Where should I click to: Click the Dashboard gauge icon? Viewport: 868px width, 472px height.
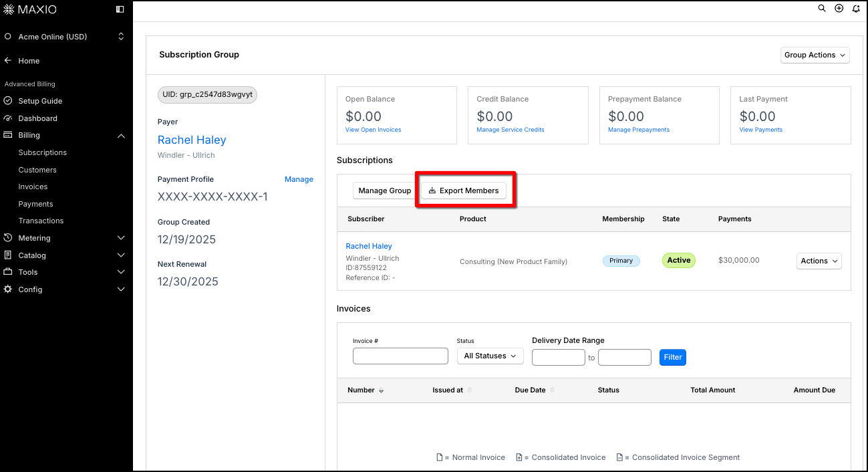(8, 118)
